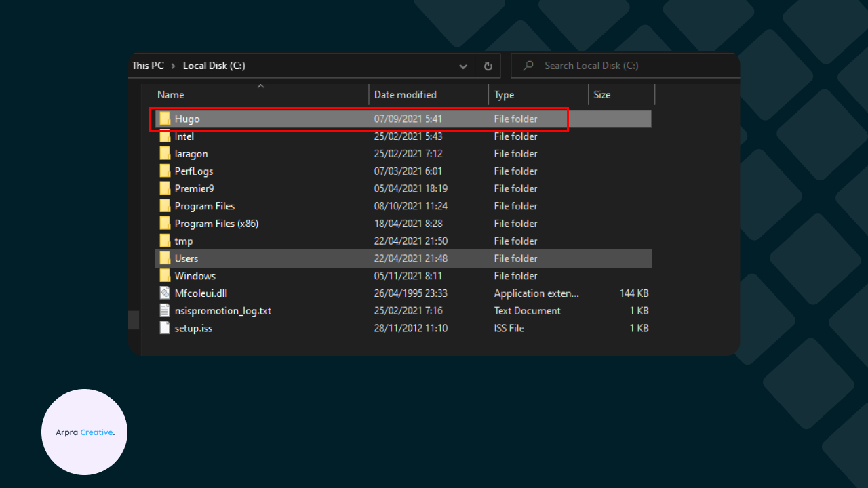Open the address bar history dropdown
This screenshot has width=868, height=488.
click(463, 66)
